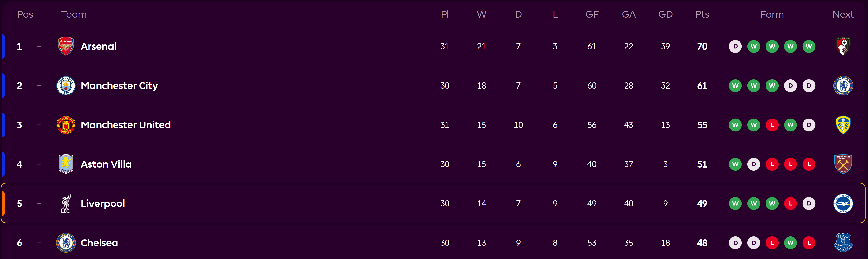Open Liverpool's next opponent Brighton crest
This screenshot has height=259, width=868.
click(843, 204)
